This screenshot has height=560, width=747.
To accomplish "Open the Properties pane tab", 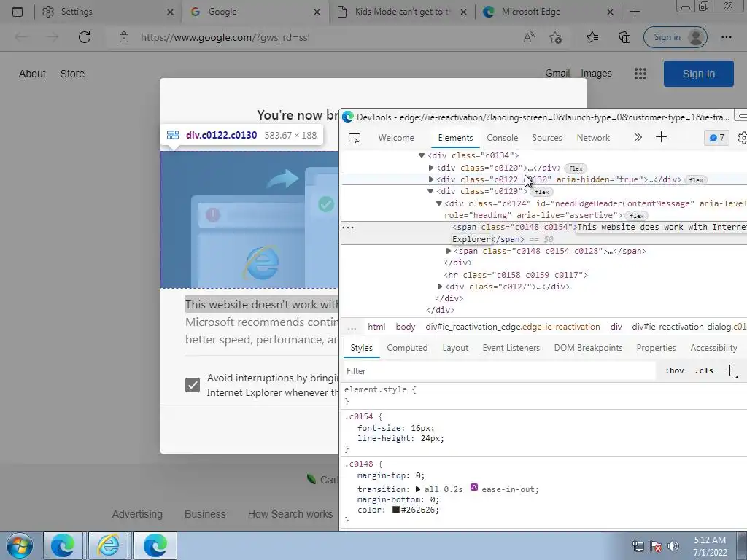I will pyautogui.click(x=656, y=348).
